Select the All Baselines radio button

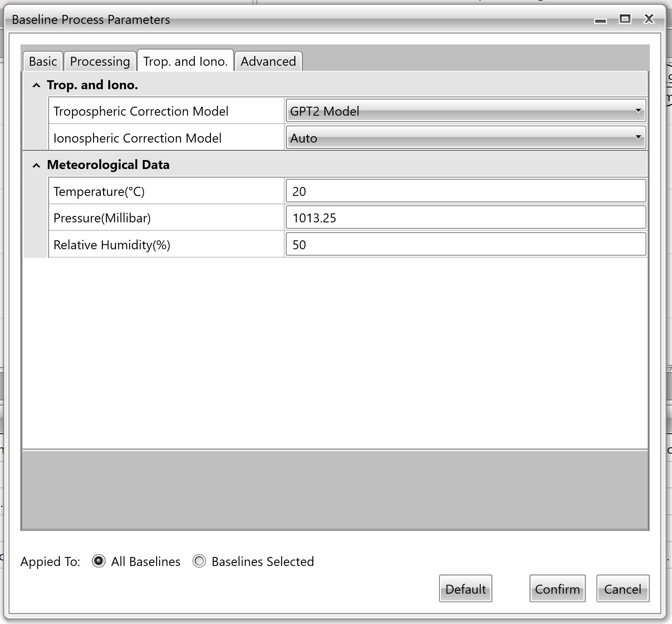[x=99, y=561]
